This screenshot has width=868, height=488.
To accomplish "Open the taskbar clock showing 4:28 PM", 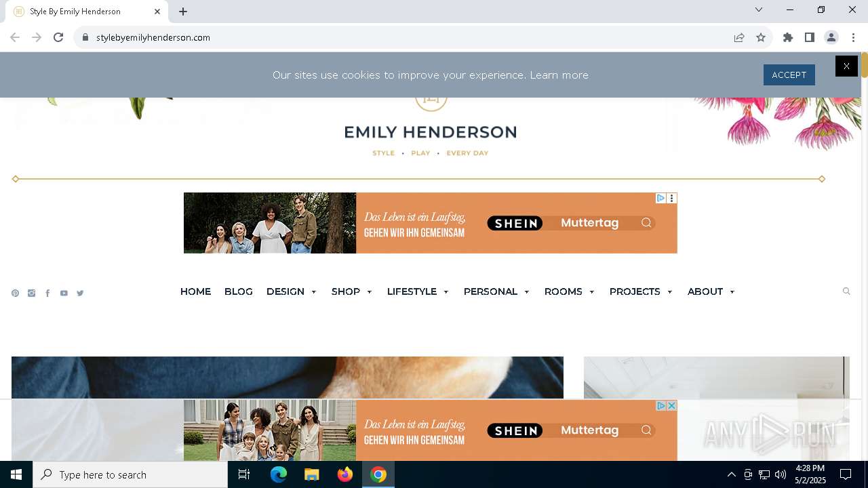I will point(810,474).
